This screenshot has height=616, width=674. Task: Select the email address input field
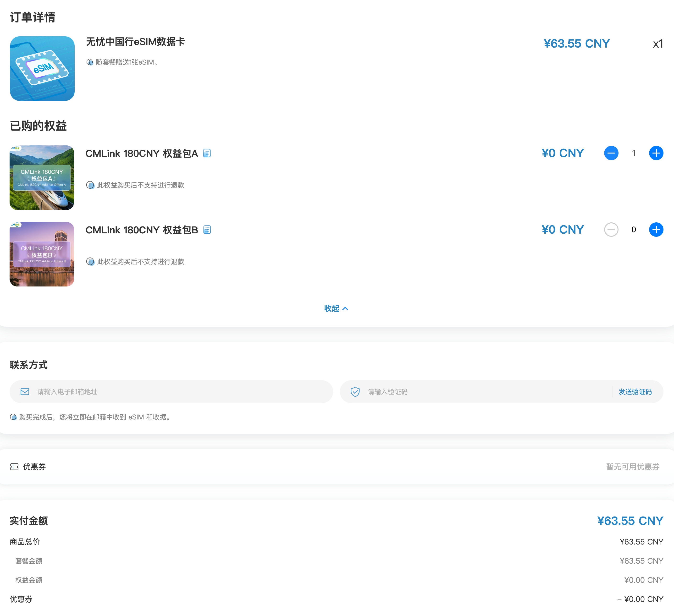click(167, 392)
